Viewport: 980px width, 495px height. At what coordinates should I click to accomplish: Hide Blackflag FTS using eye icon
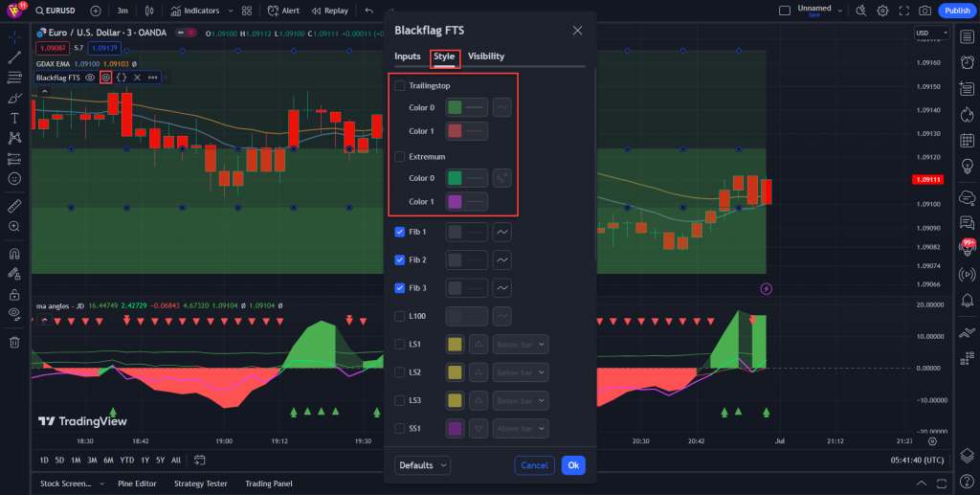(90, 78)
